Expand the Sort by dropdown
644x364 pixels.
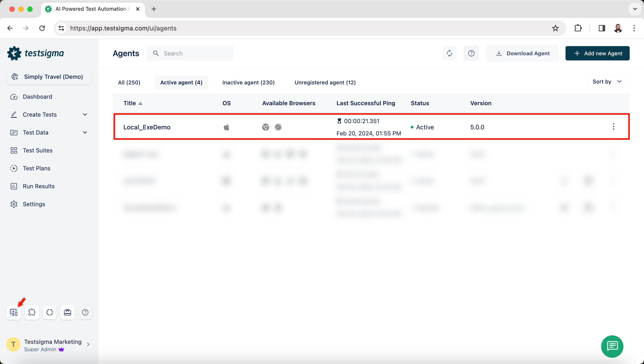pos(608,82)
